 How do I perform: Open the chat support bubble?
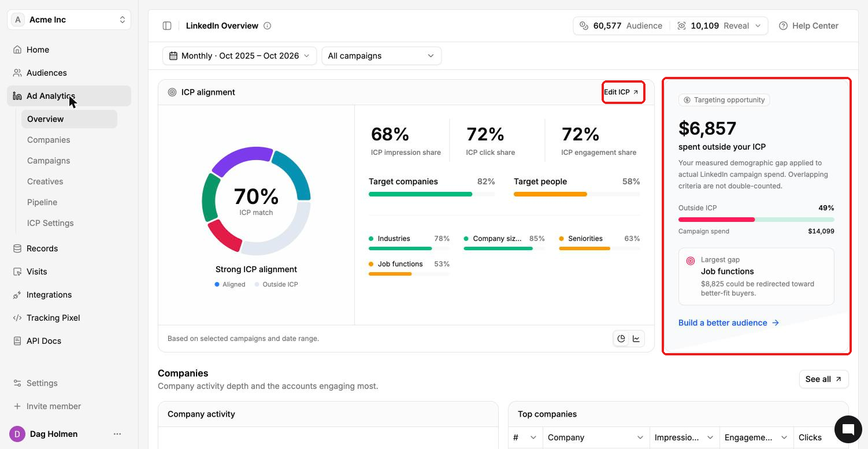tap(848, 429)
